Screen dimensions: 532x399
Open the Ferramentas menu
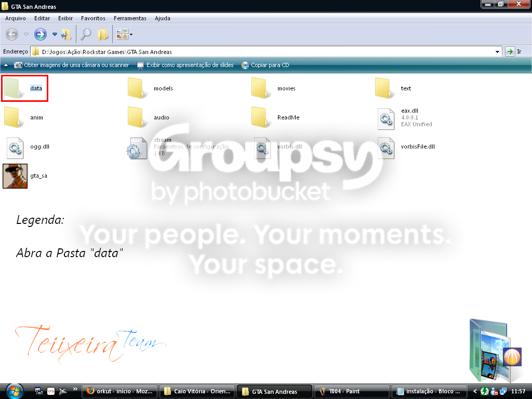pyautogui.click(x=130, y=18)
